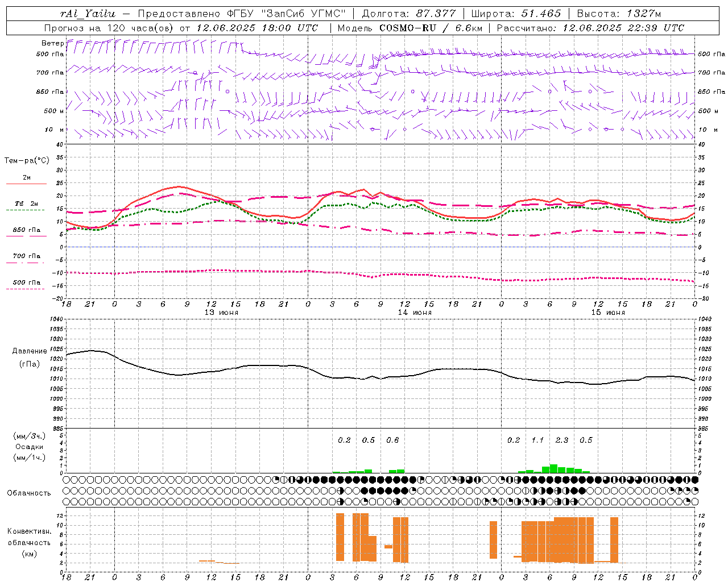728x582 pixels.
Task: Click the "15 июня" date label
Action: [608, 312]
